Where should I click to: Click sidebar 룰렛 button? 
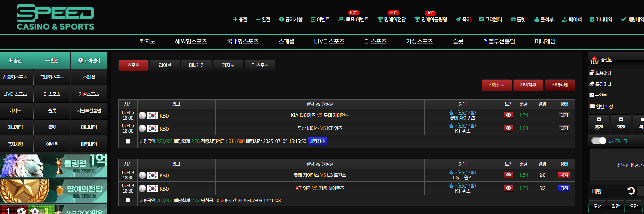[x=52, y=127]
